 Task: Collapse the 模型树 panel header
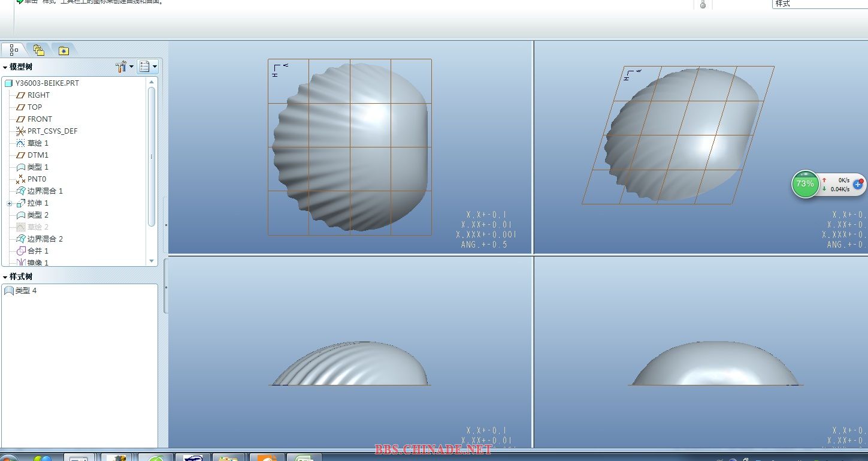click(x=18, y=67)
